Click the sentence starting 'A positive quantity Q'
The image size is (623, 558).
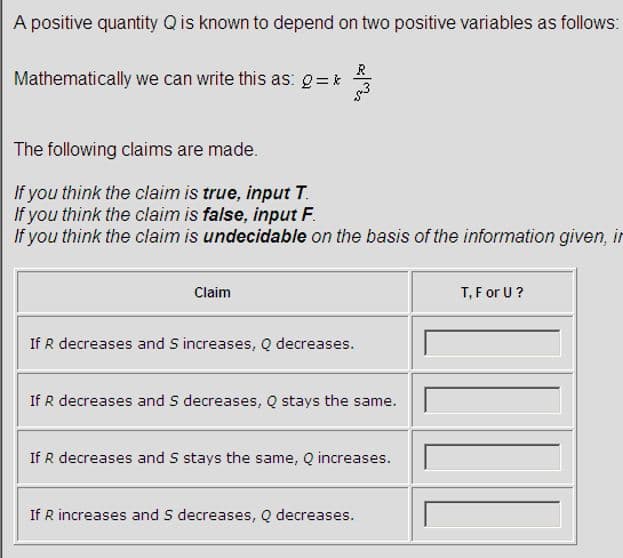(316, 23)
